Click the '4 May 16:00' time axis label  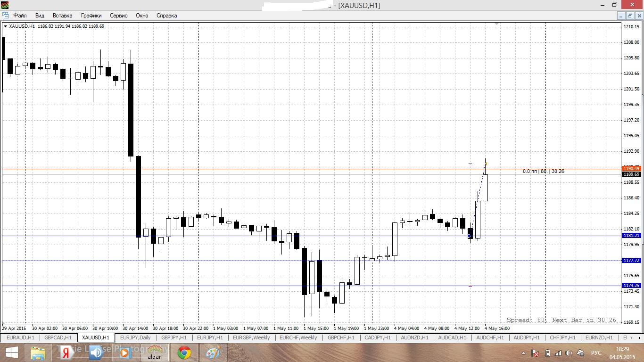pyautogui.click(x=497, y=328)
